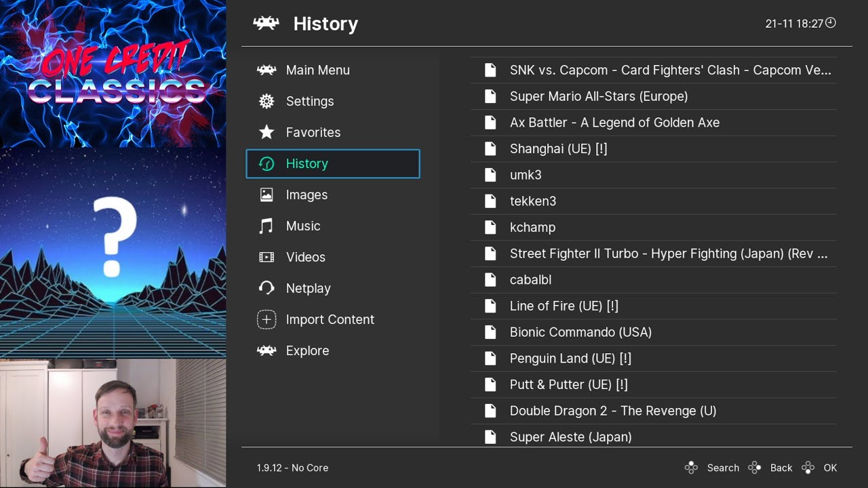The height and width of the screenshot is (488, 868).
Task: Launch tekken3 from the history list
Action: 533,201
